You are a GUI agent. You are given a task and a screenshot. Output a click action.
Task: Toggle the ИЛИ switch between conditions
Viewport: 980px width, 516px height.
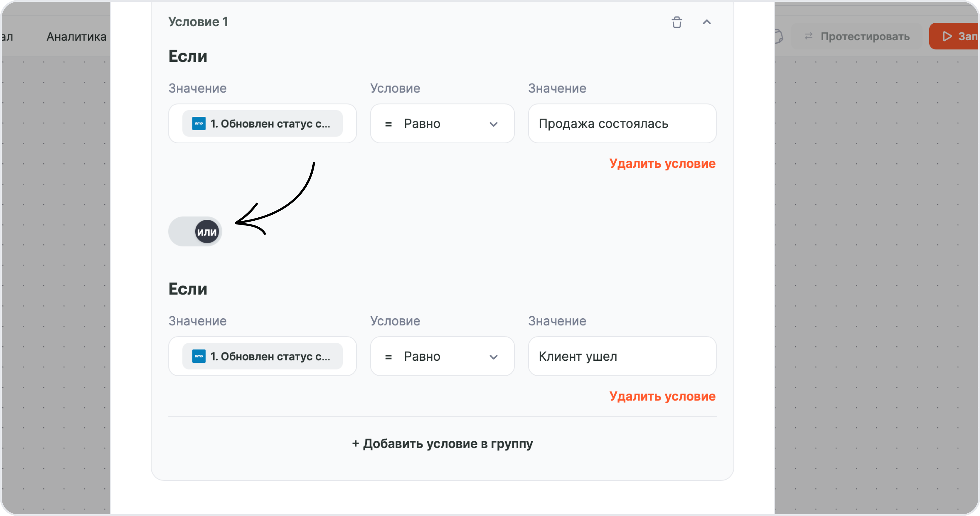pyautogui.click(x=195, y=231)
